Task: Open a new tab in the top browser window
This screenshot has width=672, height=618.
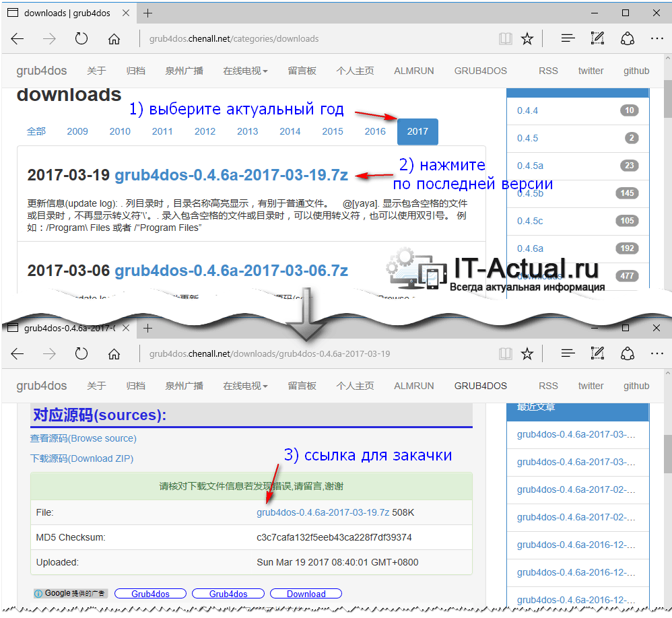Action: pyautogui.click(x=148, y=13)
